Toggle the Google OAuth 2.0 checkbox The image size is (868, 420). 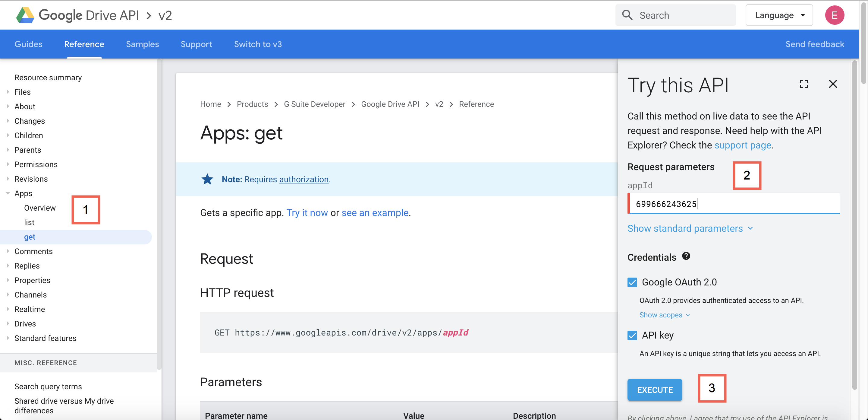point(632,282)
